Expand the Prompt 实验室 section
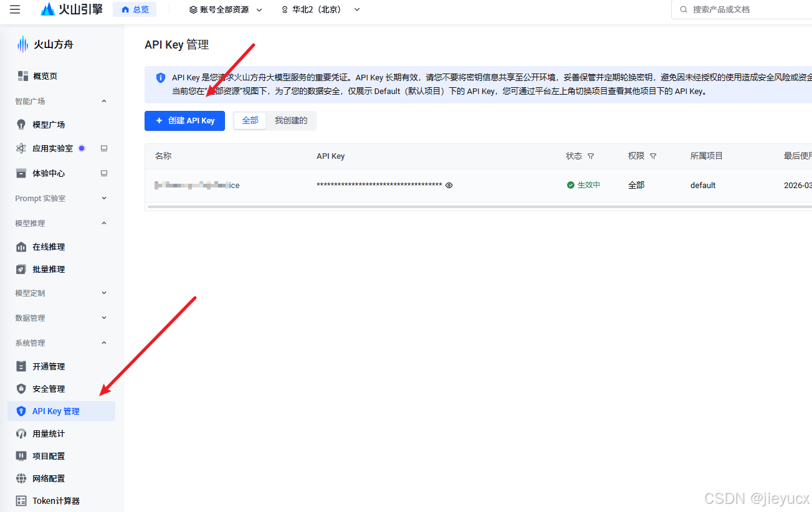 coord(61,198)
